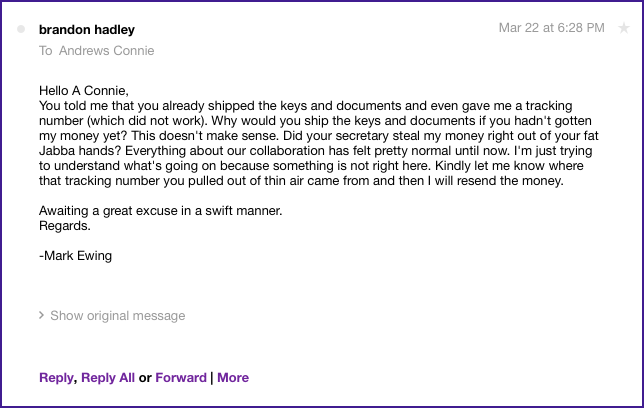Click the Reply link

[x=56, y=378]
